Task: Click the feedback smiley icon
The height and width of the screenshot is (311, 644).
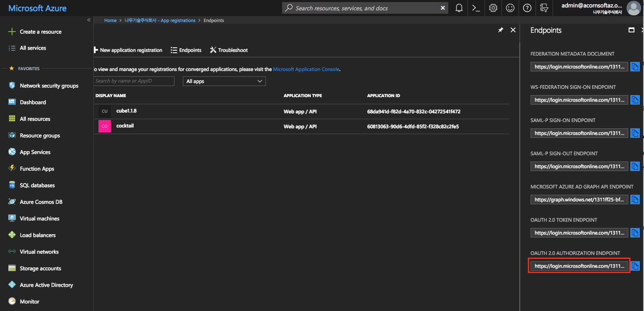Action: click(510, 8)
